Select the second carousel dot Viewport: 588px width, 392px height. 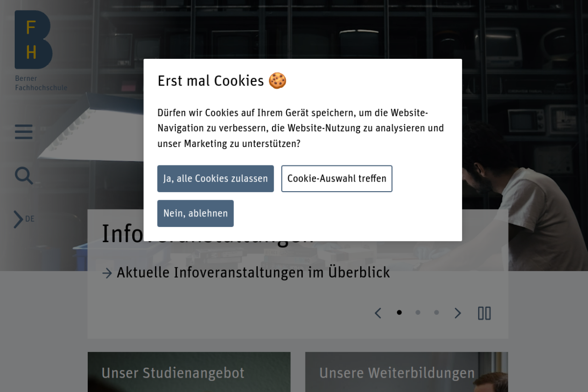418,312
